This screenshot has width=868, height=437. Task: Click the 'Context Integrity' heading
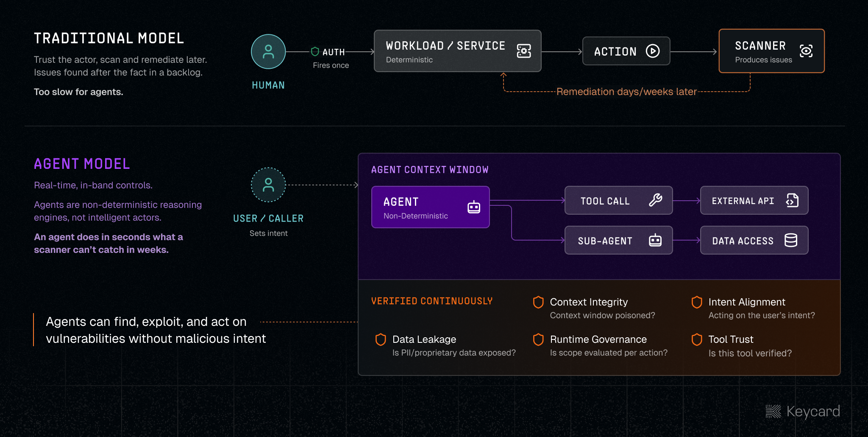[x=589, y=302]
